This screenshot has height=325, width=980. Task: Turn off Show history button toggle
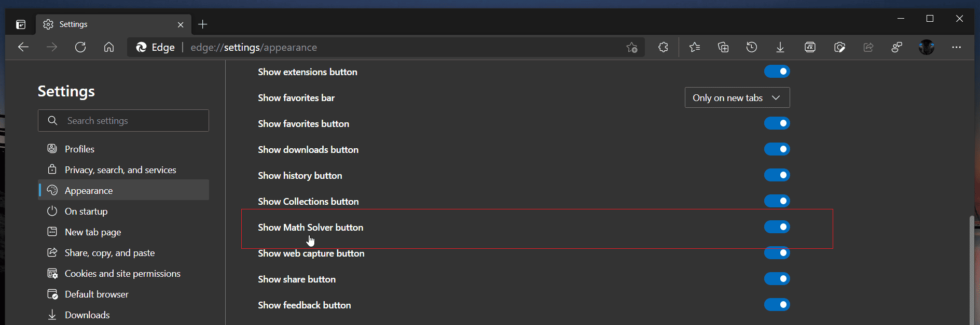click(777, 175)
